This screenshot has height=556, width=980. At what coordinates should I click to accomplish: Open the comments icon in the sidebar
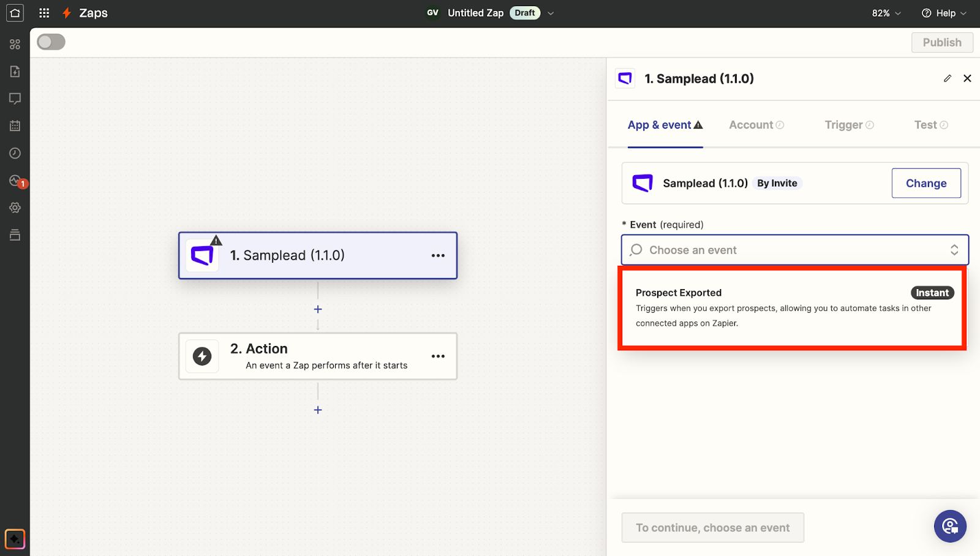[15, 99]
